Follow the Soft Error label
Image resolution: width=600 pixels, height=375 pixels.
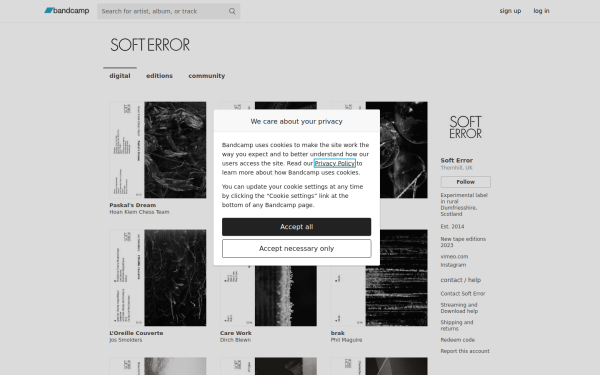(465, 182)
